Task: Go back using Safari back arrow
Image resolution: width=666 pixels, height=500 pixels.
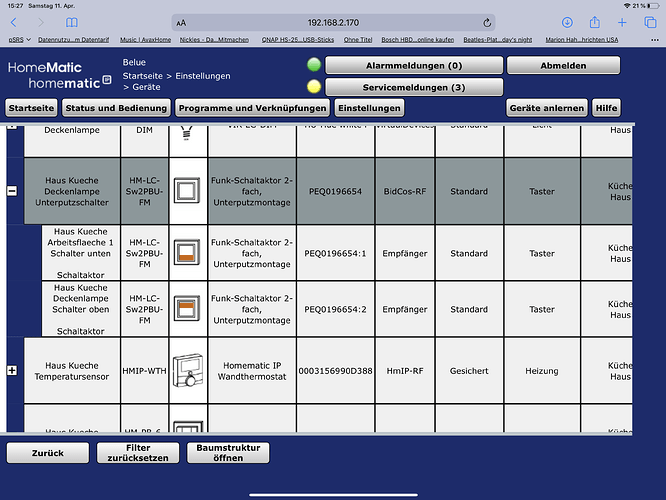Action: (x=14, y=22)
